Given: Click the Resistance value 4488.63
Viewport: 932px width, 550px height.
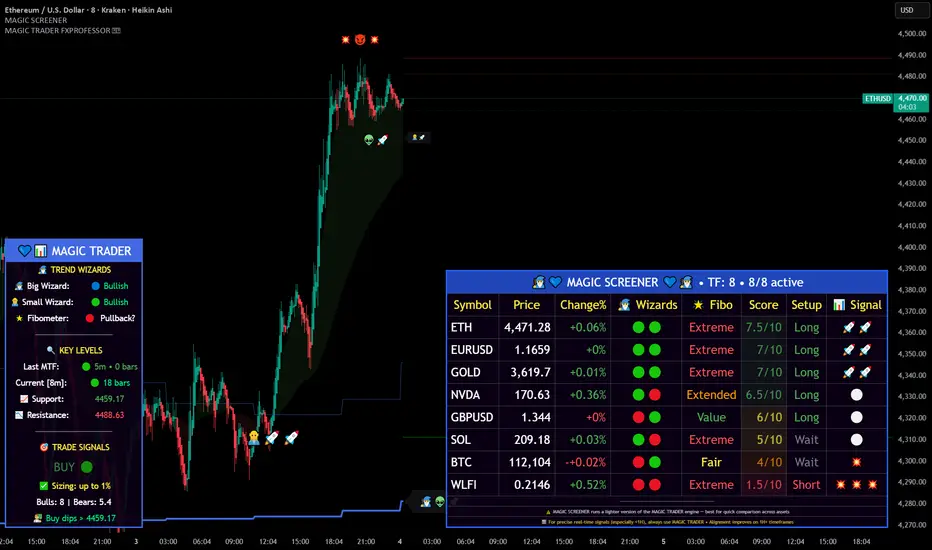Looking at the screenshot, I should 109,415.
